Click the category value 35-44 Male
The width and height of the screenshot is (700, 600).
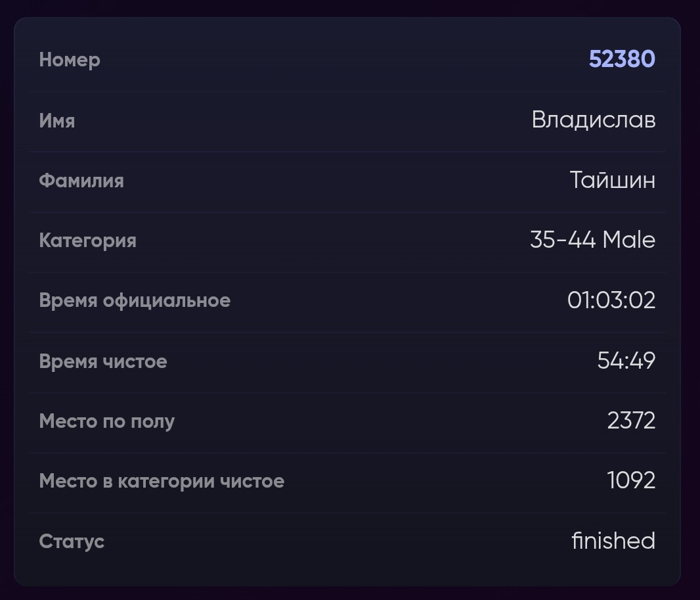point(593,240)
